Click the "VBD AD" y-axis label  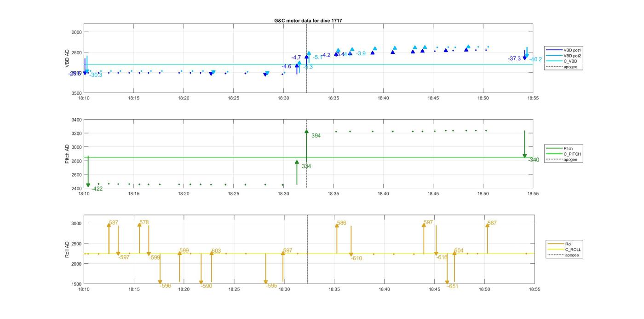(x=67, y=58)
